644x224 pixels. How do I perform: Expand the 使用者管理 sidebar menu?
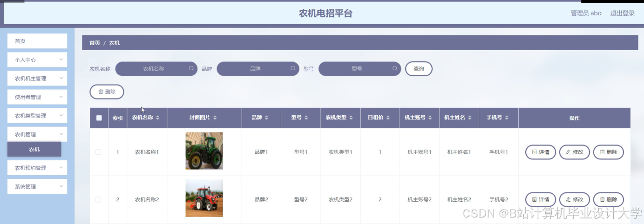(x=37, y=97)
